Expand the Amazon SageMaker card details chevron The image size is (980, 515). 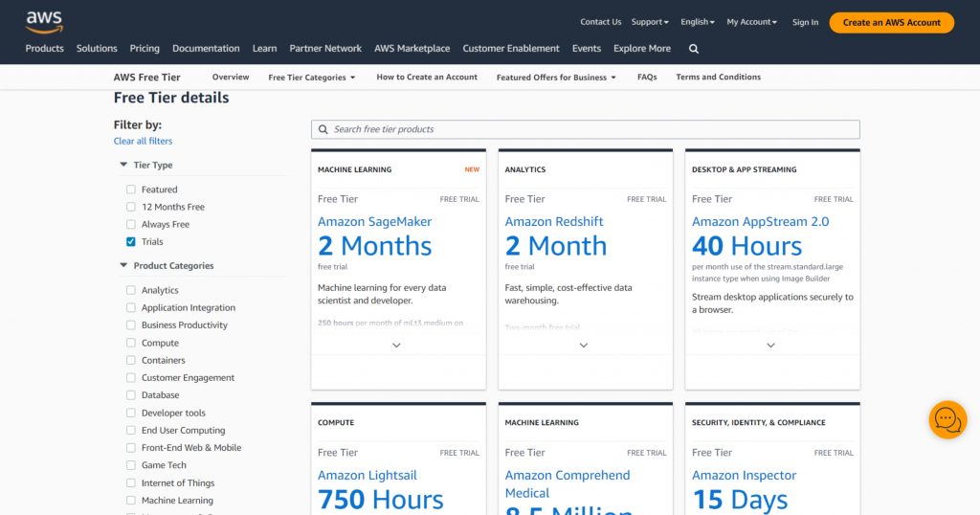click(x=396, y=345)
